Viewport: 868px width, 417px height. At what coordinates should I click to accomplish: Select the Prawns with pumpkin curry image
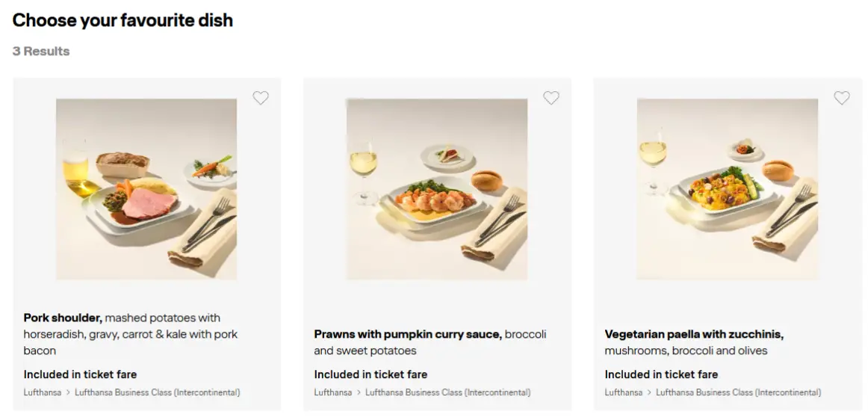coord(436,189)
